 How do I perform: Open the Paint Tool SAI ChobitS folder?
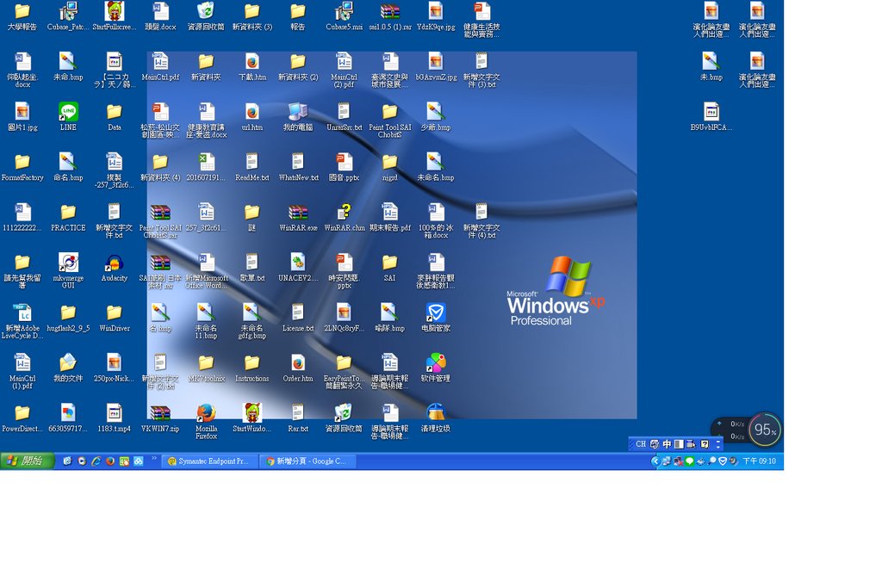pyautogui.click(x=390, y=120)
